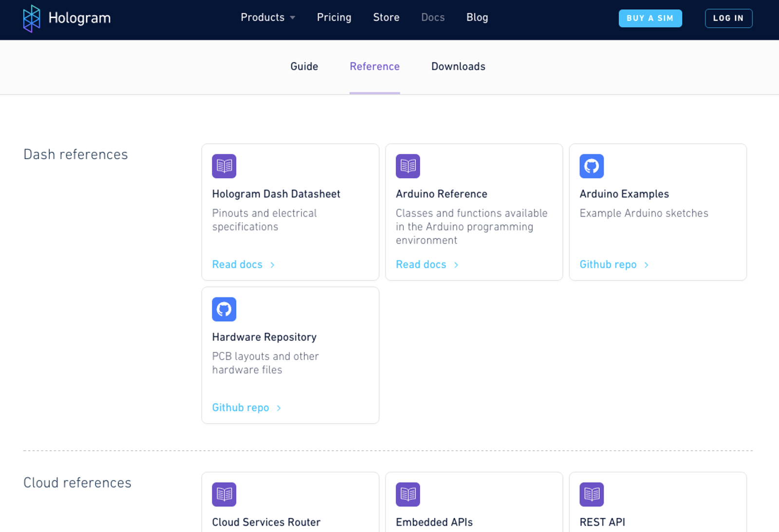The image size is (779, 532).
Task: Open Github repo link for Arduino Examples
Action: click(608, 265)
